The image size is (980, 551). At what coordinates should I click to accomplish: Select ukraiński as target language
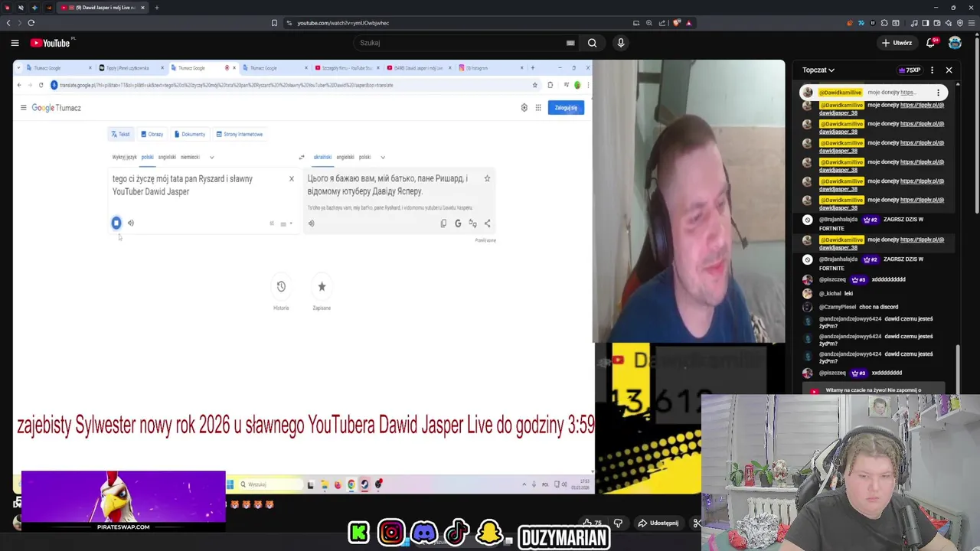(322, 157)
